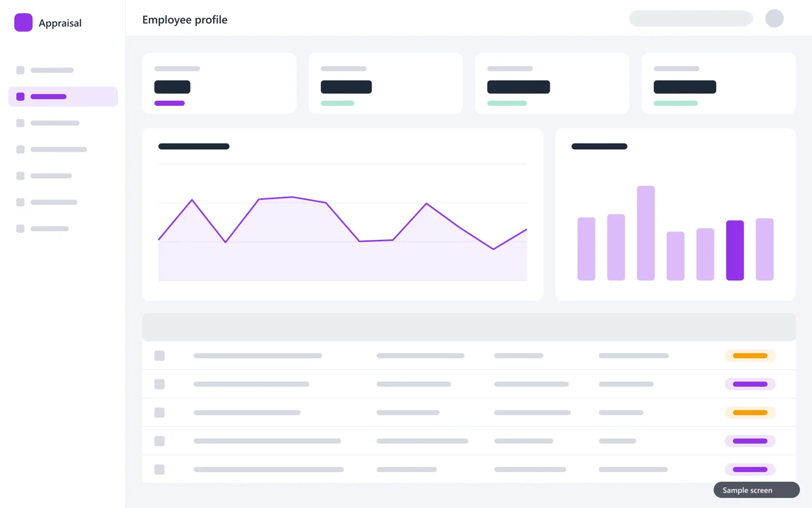Image resolution: width=812 pixels, height=508 pixels.
Task: Select the tallest bar in bar chart
Action: point(646,233)
